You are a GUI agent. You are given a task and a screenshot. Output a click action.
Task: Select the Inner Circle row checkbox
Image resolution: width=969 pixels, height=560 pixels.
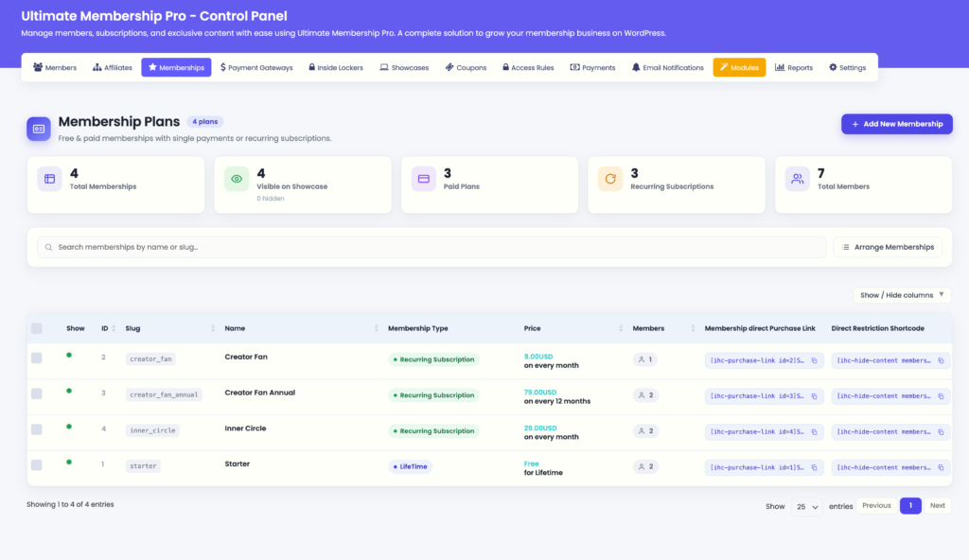pyautogui.click(x=37, y=429)
